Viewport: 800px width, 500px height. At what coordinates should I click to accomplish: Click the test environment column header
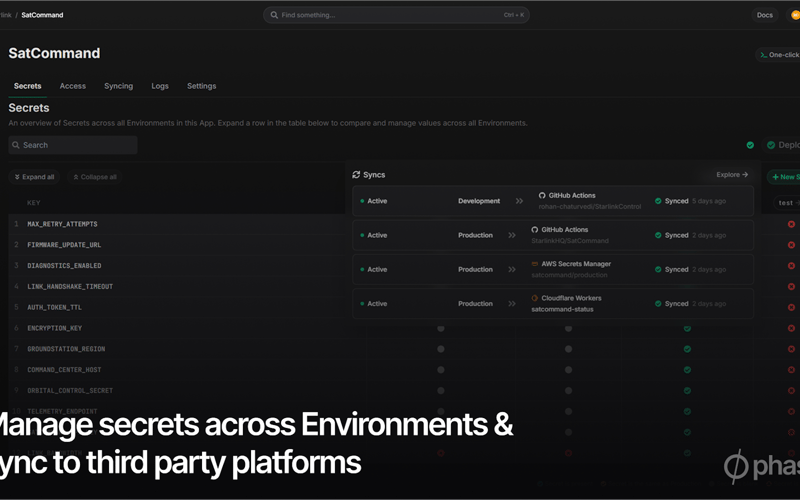pos(787,203)
